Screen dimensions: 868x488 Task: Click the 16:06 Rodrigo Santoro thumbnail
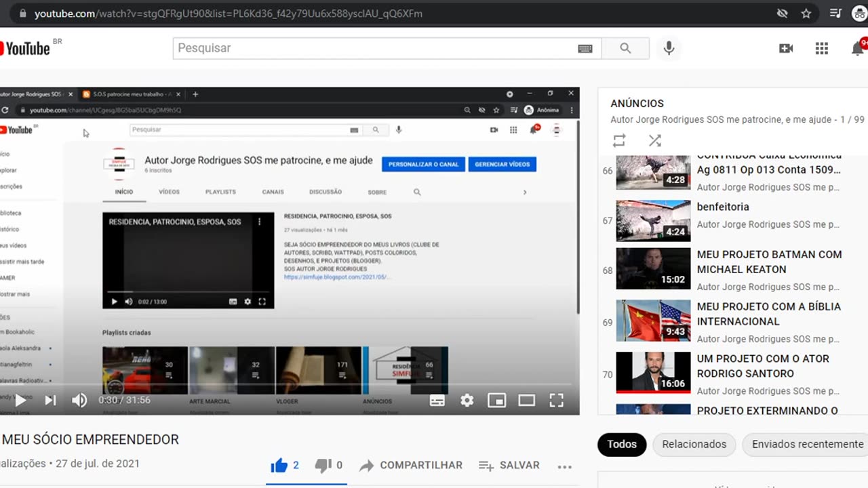pyautogui.click(x=653, y=373)
